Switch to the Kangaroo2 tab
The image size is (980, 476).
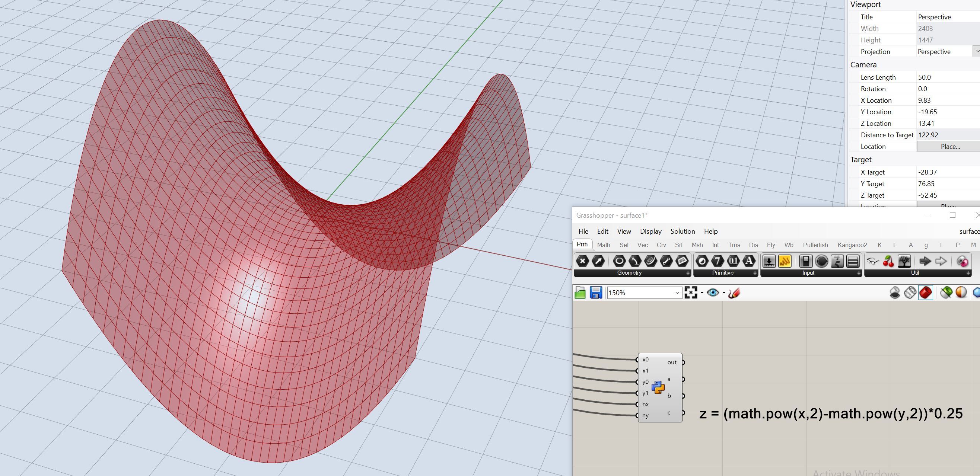(852, 245)
